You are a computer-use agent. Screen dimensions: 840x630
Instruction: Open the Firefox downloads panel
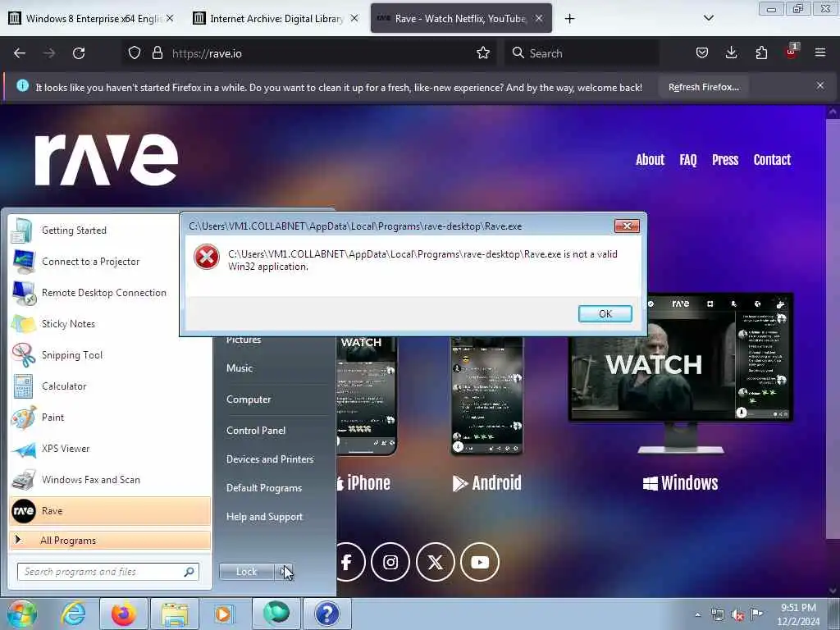[x=731, y=53]
